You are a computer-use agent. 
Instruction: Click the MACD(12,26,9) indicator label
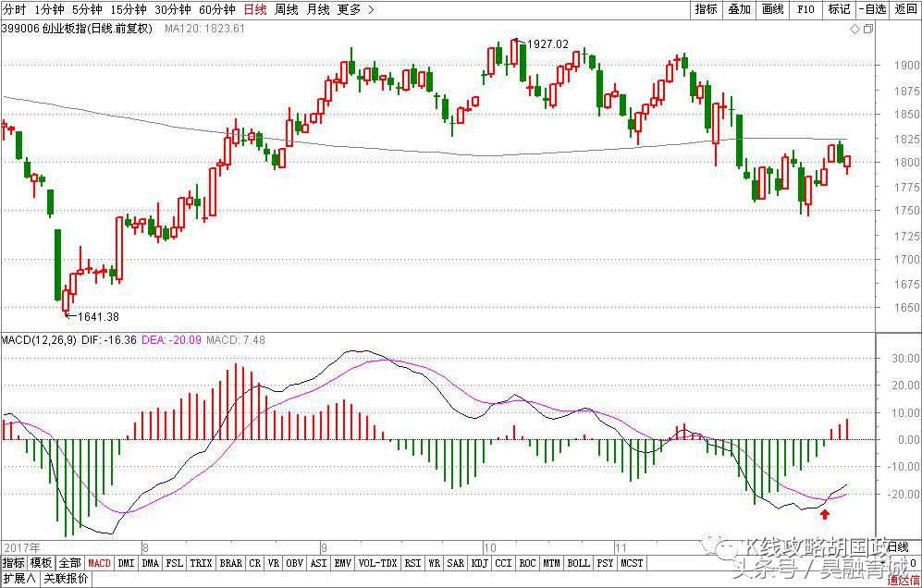(x=39, y=340)
